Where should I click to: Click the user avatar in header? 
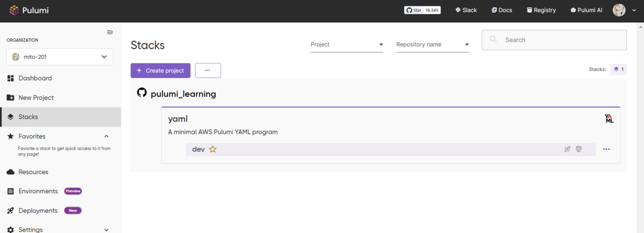[619, 10]
